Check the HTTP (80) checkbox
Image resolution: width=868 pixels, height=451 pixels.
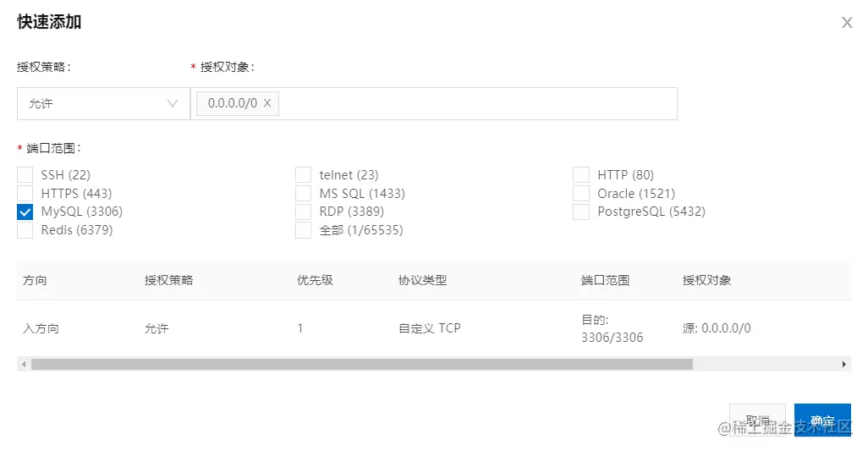[581, 175]
